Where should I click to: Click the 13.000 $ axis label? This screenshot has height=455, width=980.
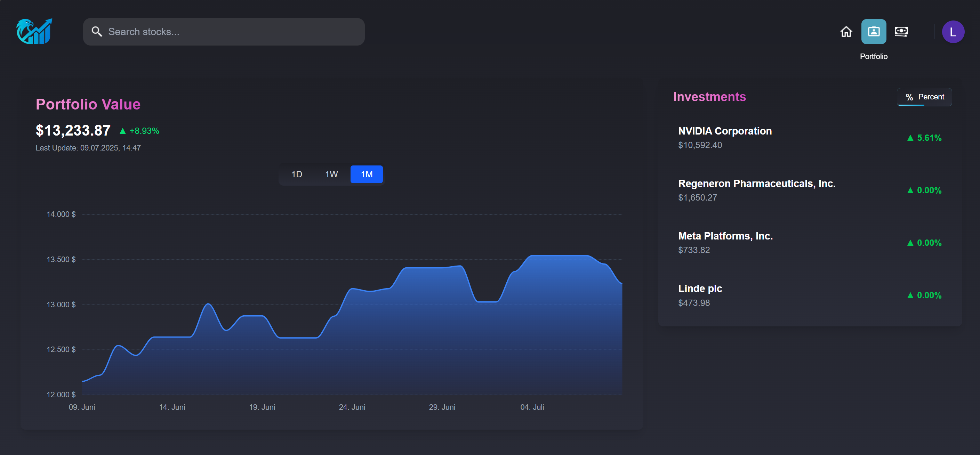tap(61, 305)
